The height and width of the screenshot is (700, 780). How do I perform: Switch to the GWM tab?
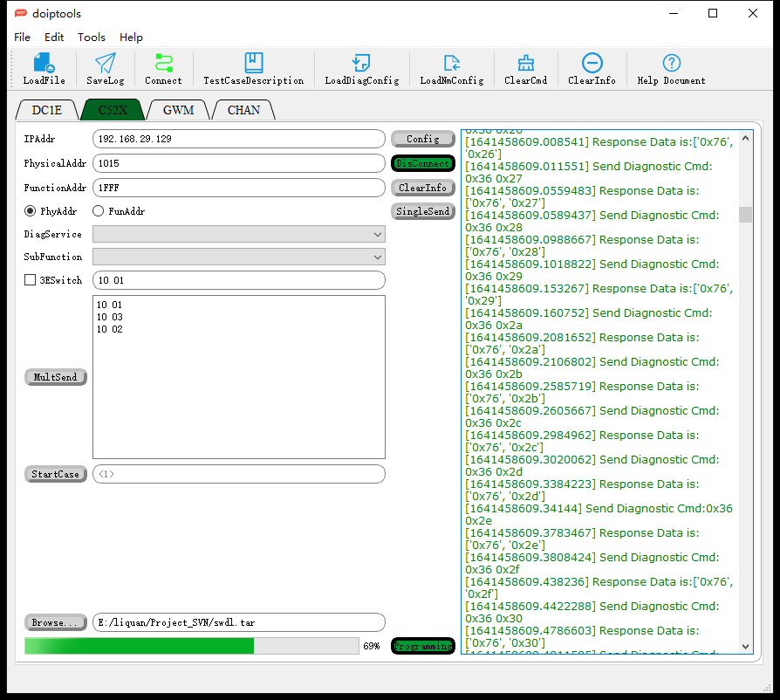tap(177, 109)
